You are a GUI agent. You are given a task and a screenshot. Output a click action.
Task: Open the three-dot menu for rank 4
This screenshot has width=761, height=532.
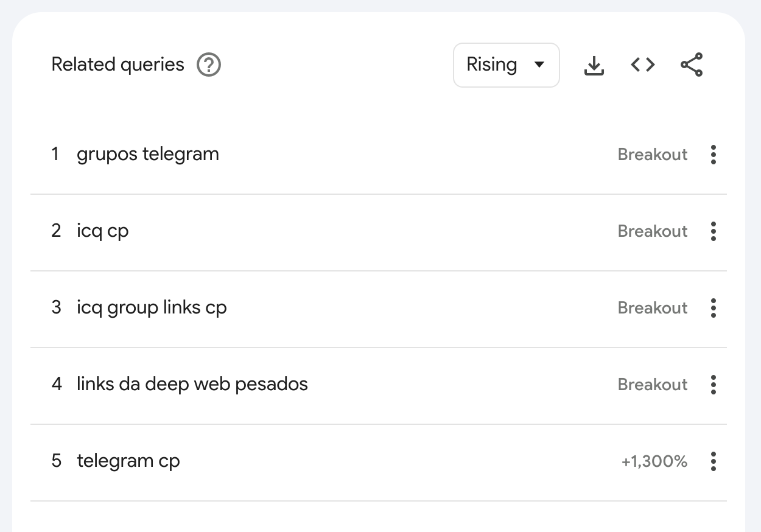714,385
